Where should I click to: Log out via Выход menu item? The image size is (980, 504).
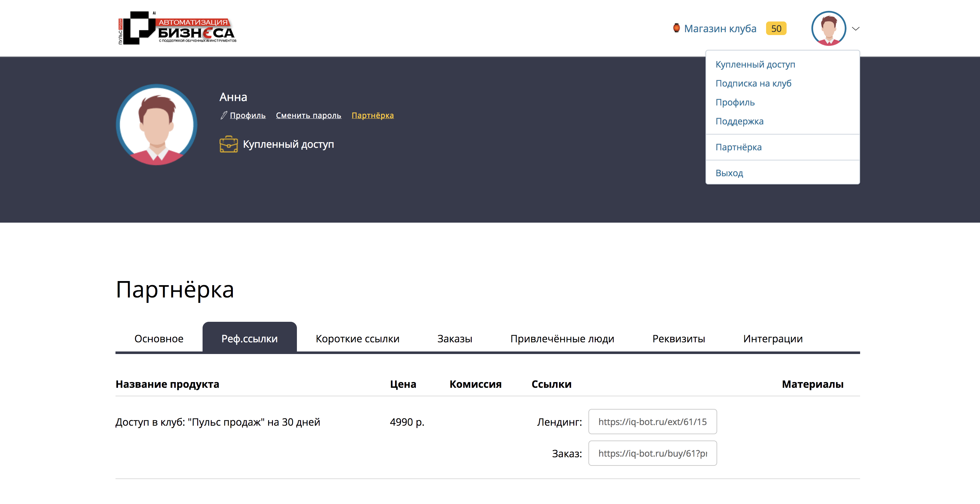[729, 173]
